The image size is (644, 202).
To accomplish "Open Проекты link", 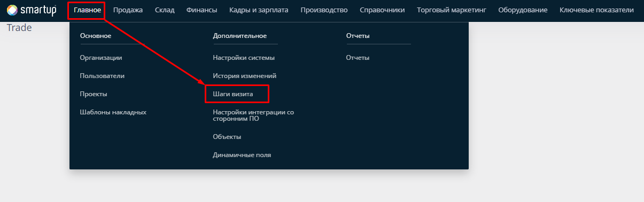I will coord(94,94).
